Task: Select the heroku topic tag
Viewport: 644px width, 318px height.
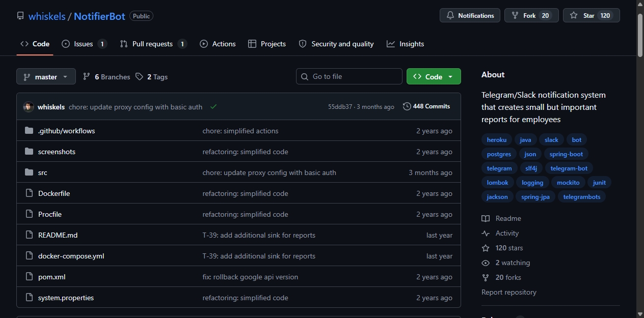Action: point(497,139)
